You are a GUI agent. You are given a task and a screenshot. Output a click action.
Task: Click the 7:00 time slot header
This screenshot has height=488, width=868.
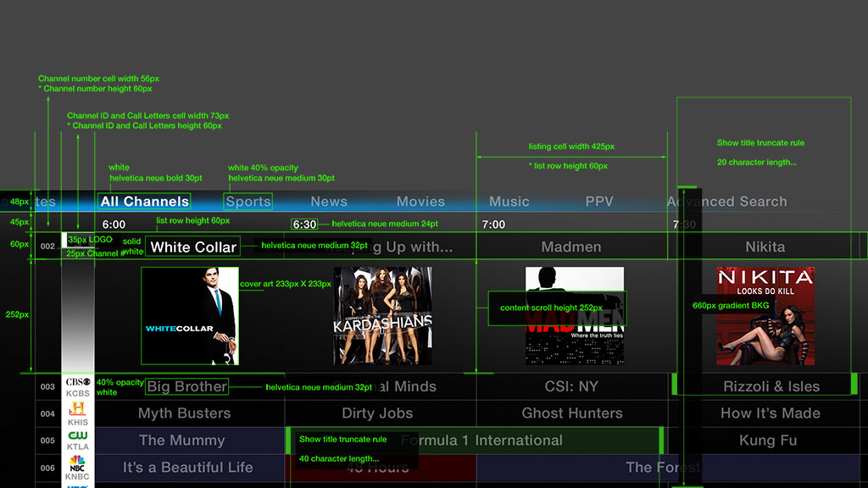pyautogui.click(x=493, y=225)
